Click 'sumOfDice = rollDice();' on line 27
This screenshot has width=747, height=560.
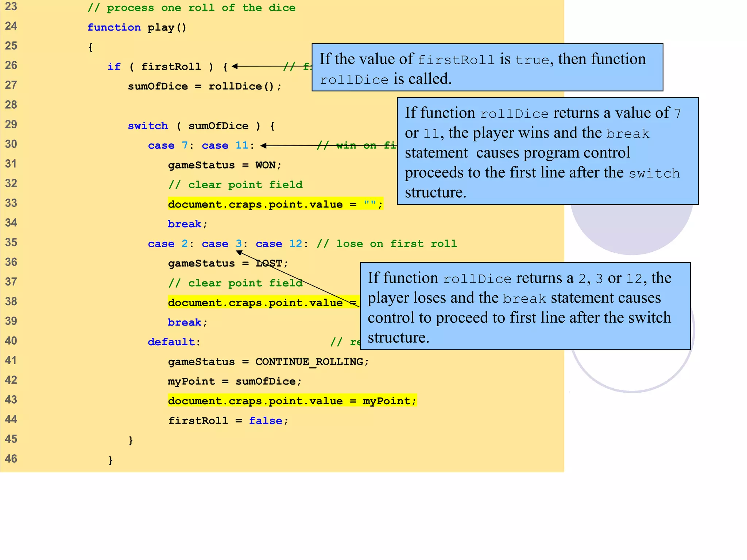204,87
